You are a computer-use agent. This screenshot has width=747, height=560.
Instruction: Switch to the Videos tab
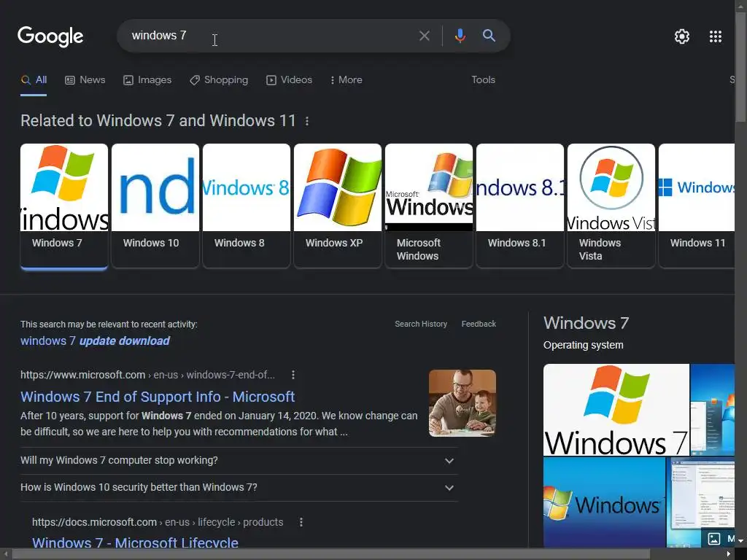[289, 80]
